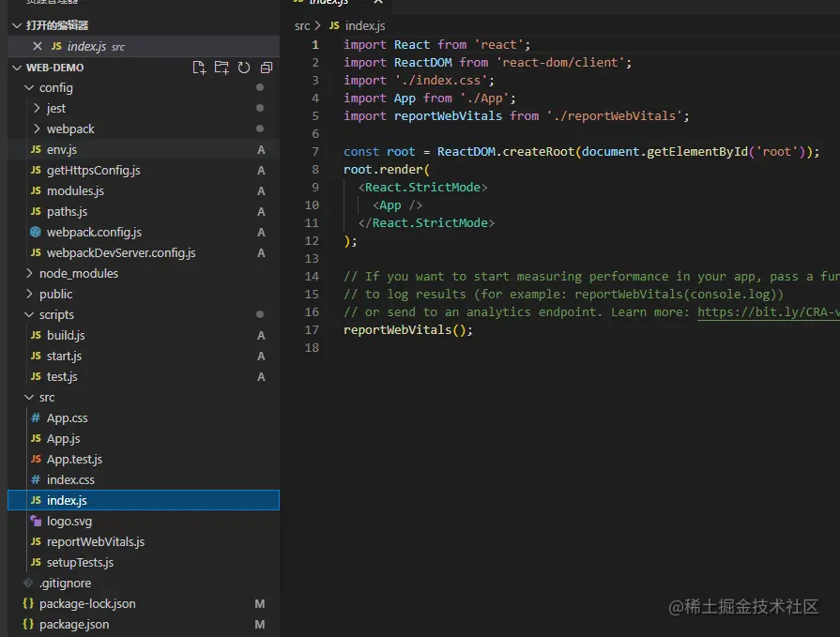Click 'react-dom/client' string on line 2
840x637 pixels.
coord(559,62)
